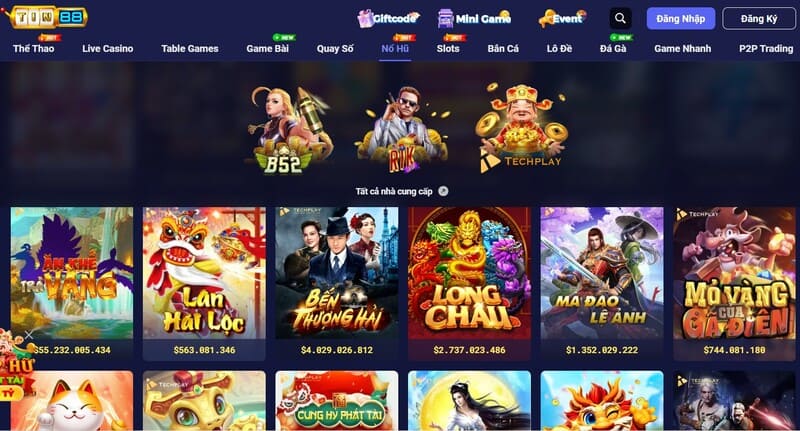Select the Techplay provider icon

coord(521,128)
